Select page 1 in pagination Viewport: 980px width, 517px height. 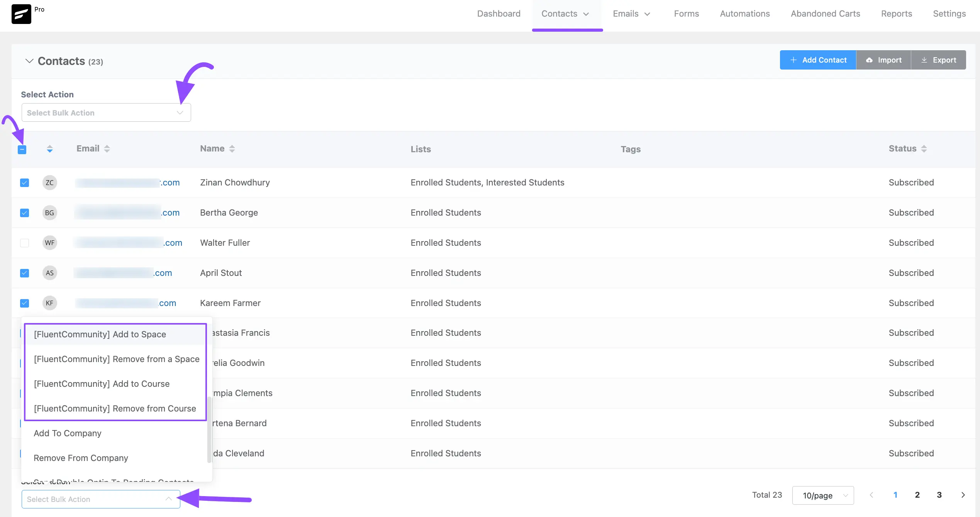click(x=895, y=495)
